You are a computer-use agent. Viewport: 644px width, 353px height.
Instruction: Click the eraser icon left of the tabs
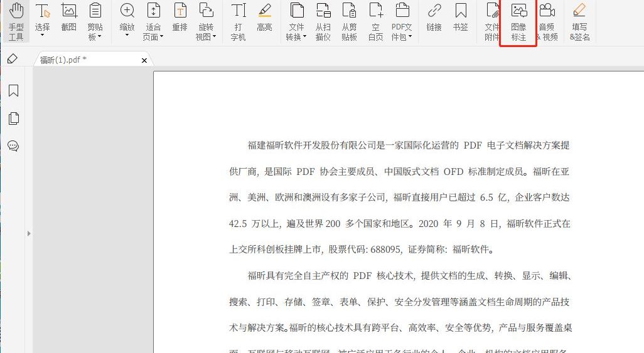tap(13, 59)
